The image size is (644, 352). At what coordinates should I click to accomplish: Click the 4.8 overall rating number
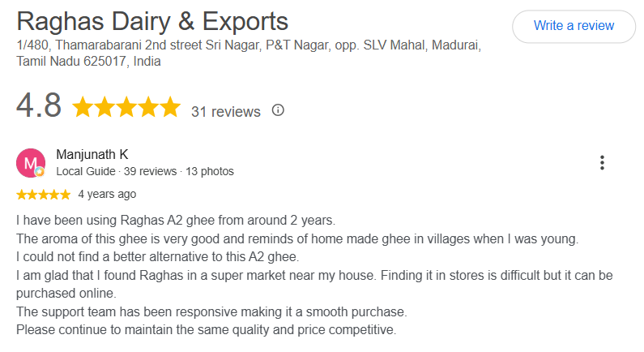[x=39, y=105]
